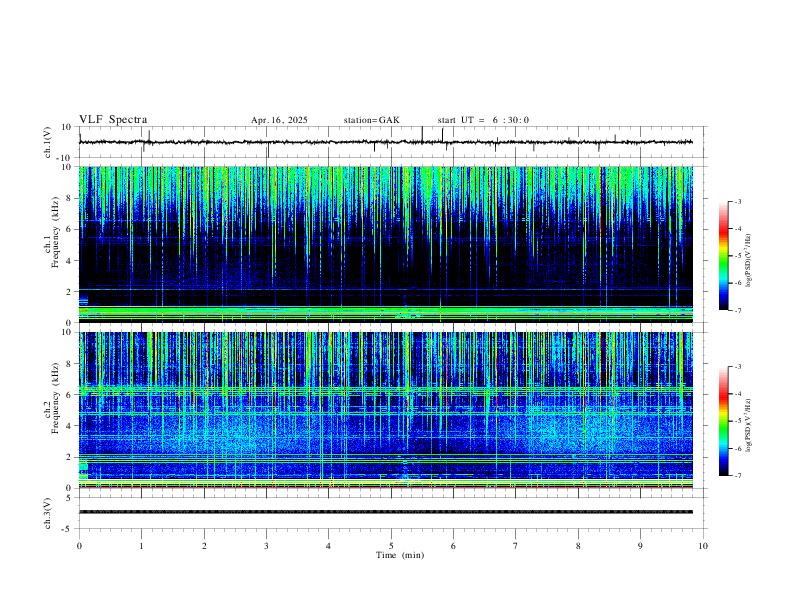
Task: Click the 'VLF Spectra' title text
Action: click(x=113, y=120)
